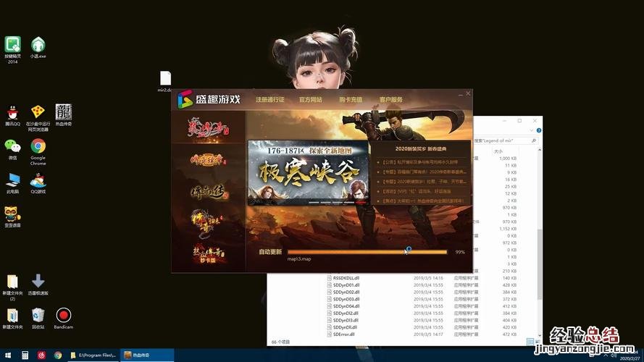Select the 回收站 recycle bin icon
Image resolution: width=644 pixels, height=362 pixels.
click(x=38, y=316)
